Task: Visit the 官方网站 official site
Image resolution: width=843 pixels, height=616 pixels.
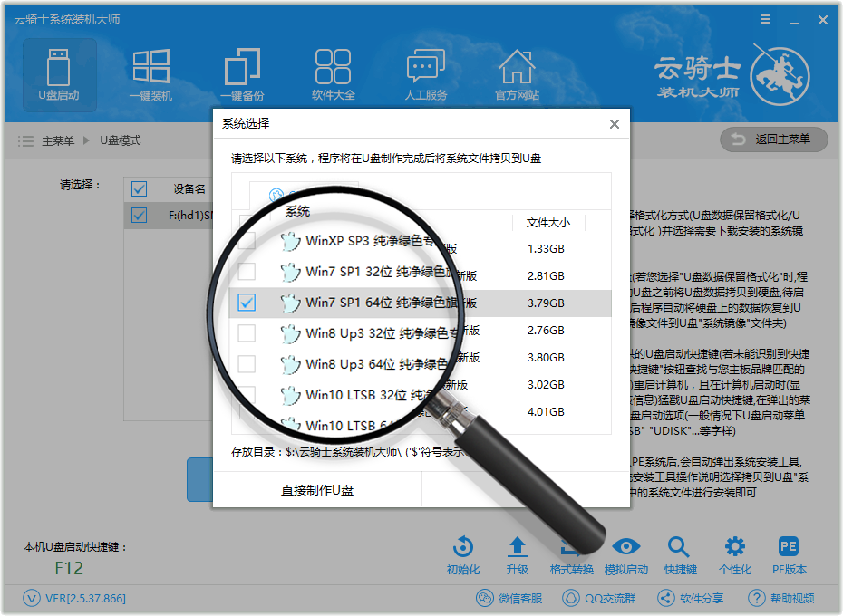Action: [518, 74]
